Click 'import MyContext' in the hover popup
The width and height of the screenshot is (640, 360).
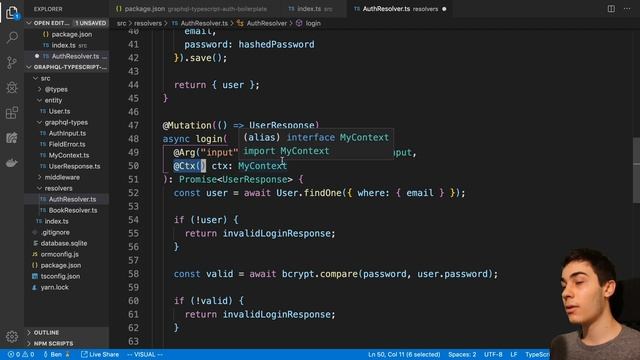point(286,151)
